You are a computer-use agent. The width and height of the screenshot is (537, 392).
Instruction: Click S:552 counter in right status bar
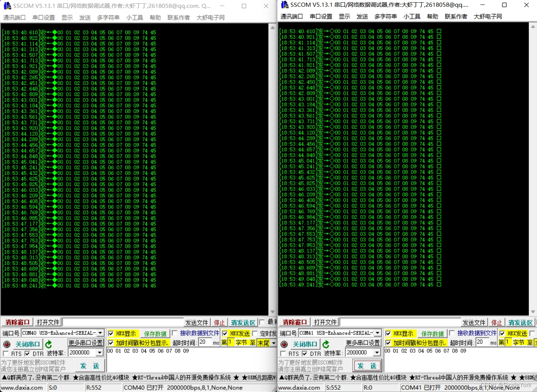tap(333, 387)
